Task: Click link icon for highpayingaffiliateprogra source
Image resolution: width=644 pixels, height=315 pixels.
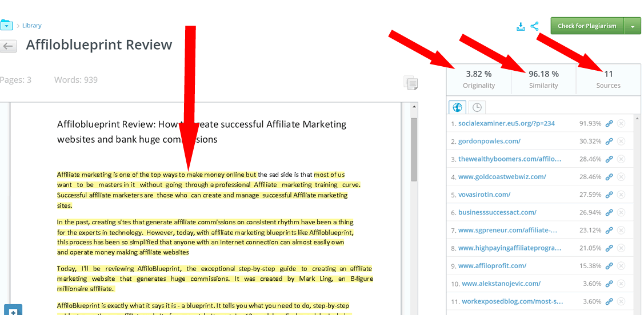Action: tap(609, 248)
